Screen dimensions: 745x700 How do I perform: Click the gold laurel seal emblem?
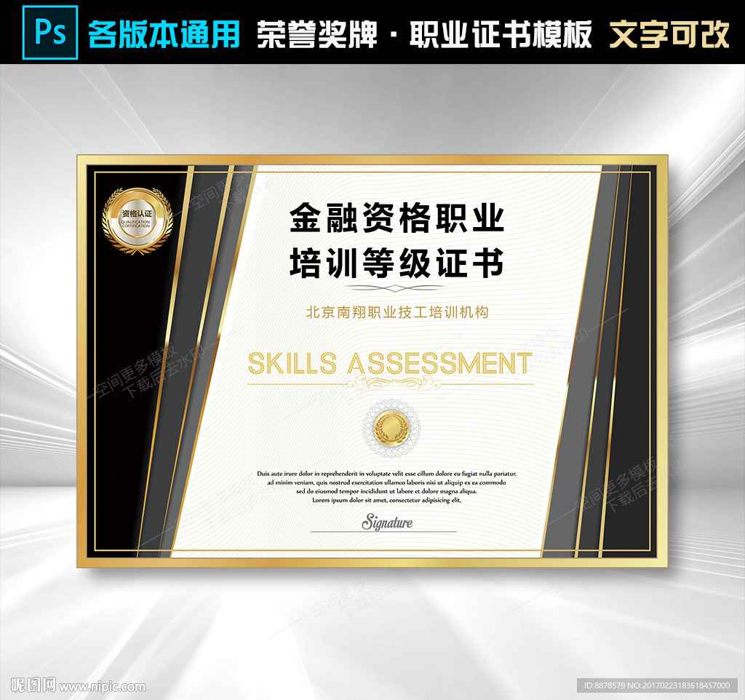tap(391, 428)
